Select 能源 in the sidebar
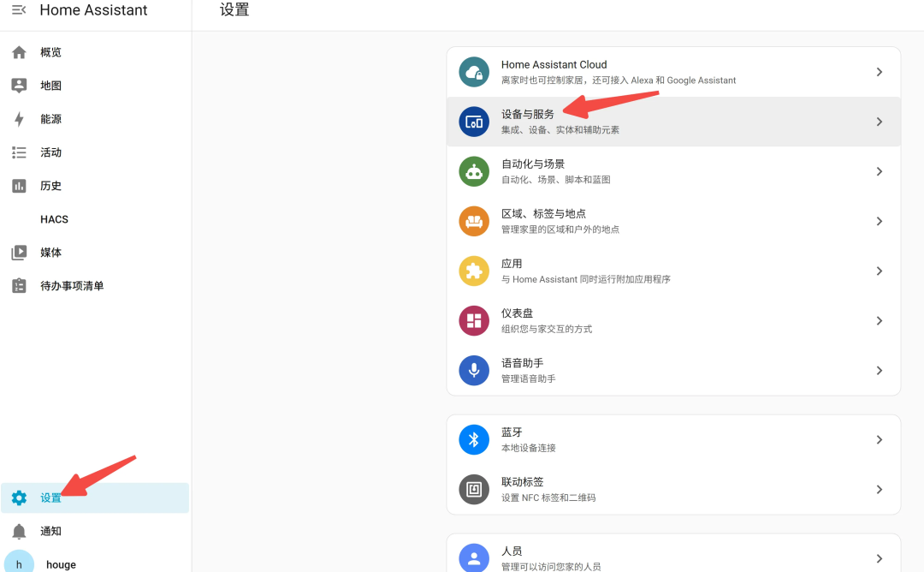Screen dimensions: 924x572 (95, 119)
